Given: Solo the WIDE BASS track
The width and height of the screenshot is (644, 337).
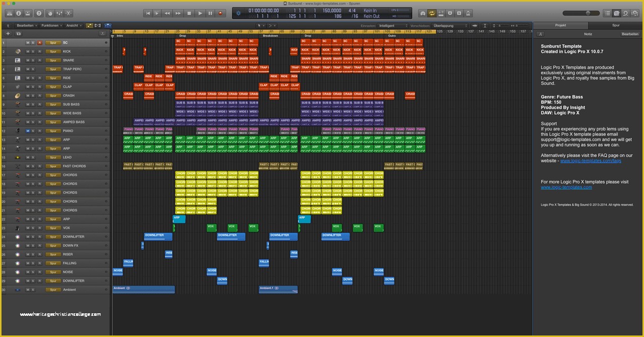Looking at the screenshot, I should (33, 113).
